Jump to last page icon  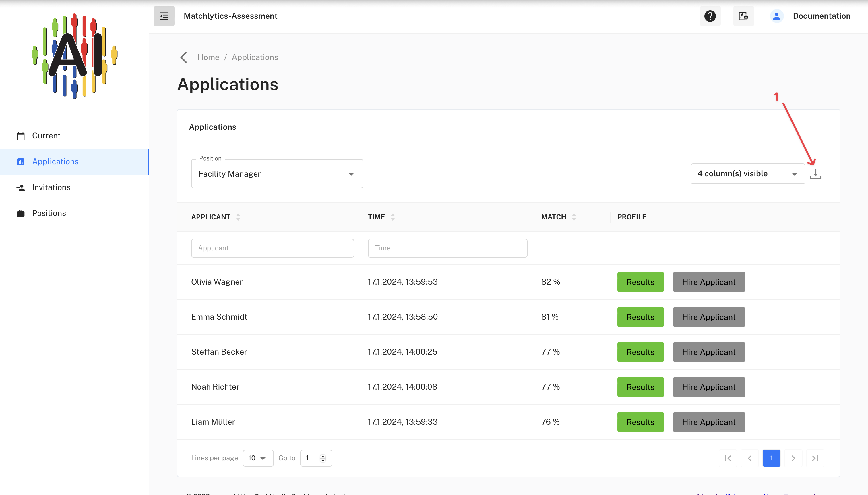(x=815, y=458)
